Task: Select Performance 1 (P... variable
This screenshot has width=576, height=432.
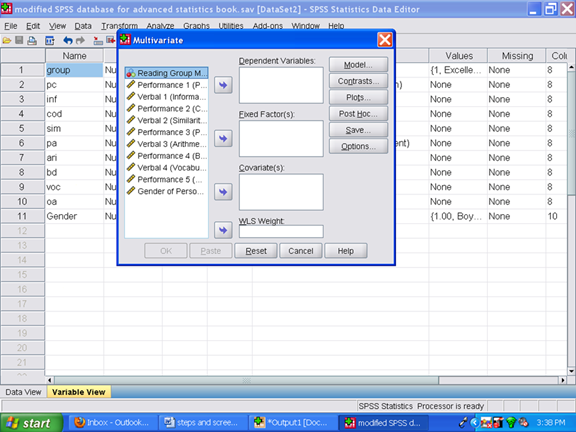Action: pos(167,85)
